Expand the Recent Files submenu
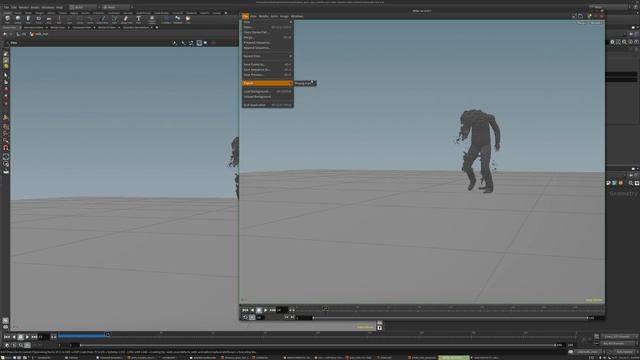 pyautogui.click(x=267, y=56)
